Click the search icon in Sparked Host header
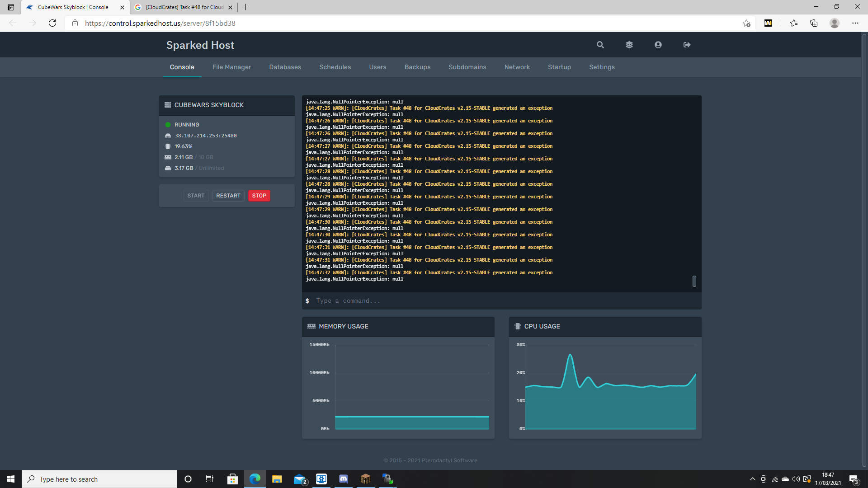 [600, 45]
